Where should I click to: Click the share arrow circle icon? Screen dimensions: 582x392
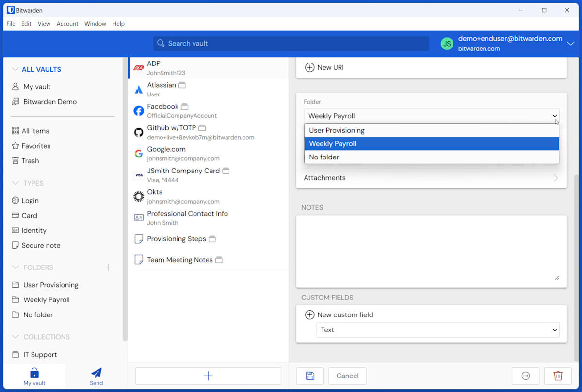526,376
